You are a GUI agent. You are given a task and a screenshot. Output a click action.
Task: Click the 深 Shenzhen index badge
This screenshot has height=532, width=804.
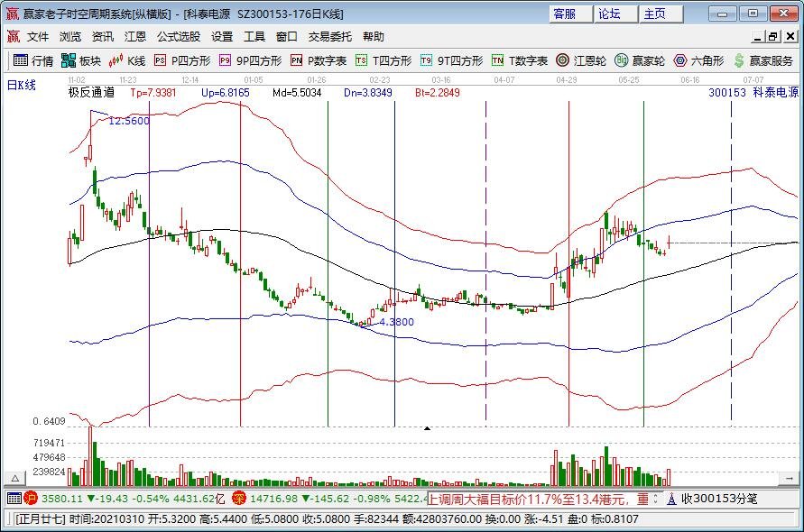pos(238,498)
